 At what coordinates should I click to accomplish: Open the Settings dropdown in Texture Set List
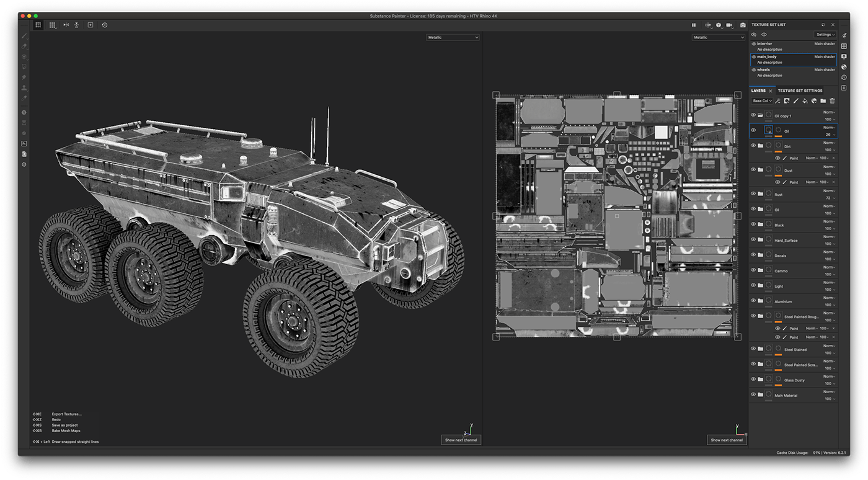click(x=825, y=34)
